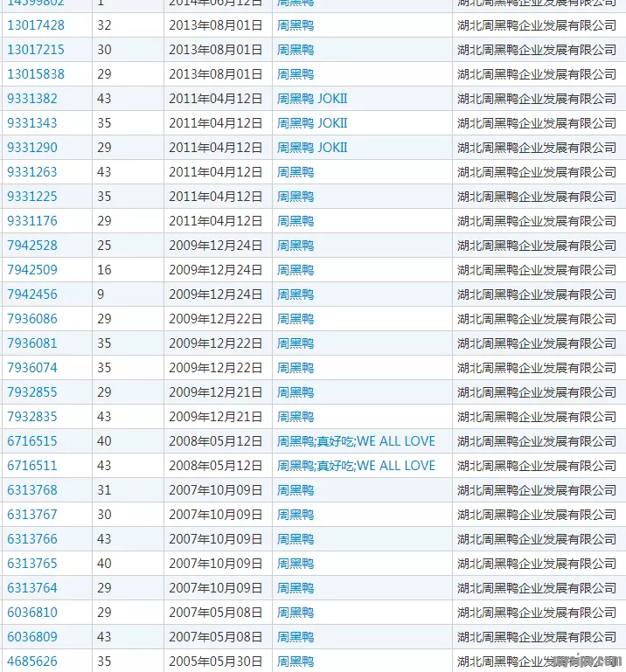Click registration number 6036810
This screenshot has width=626, height=672.
tap(32, 613)
